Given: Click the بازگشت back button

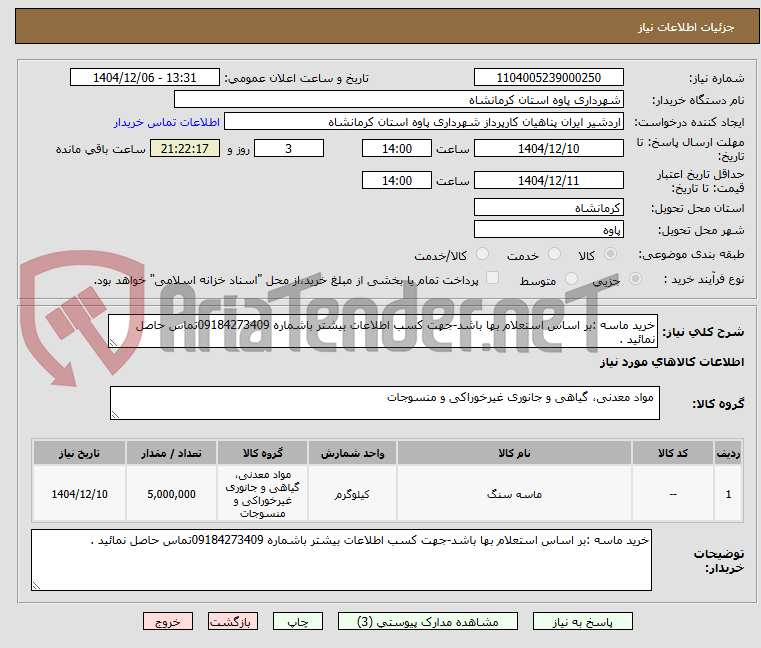Looking at the screenshot, I should pos(232,621).
